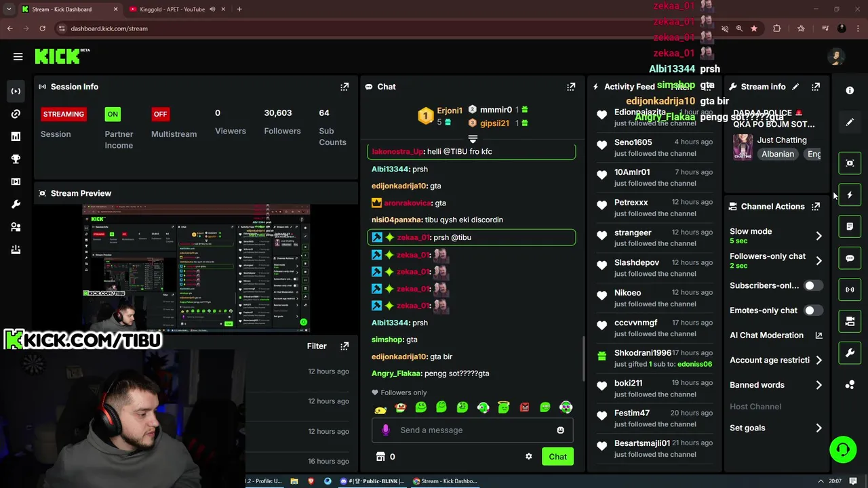Open the community users icon in left sidebar
868x488 pixels.
click(x=16, y=227)
